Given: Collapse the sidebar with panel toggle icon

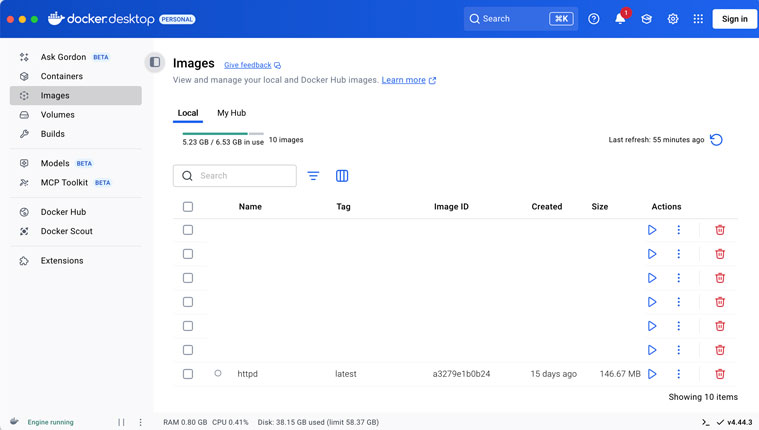Looking at the screenshot, I should 155,62.
